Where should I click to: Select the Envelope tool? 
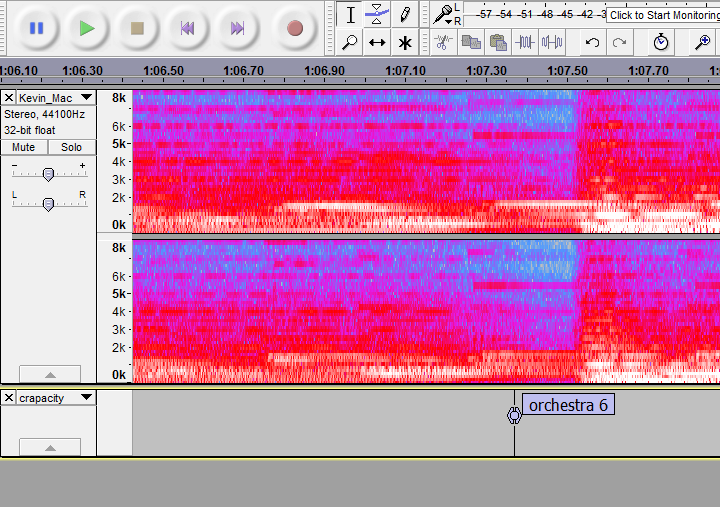(377, 15)
